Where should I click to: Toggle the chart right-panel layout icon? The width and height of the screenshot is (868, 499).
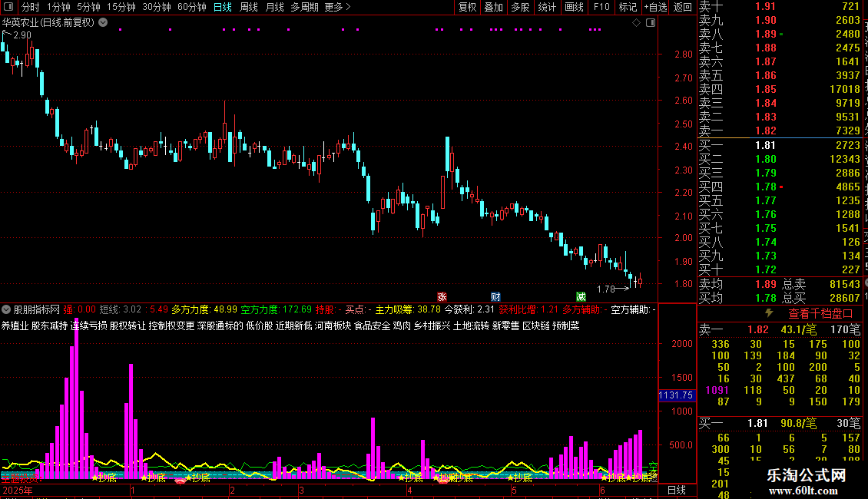(x=651, y=23)
